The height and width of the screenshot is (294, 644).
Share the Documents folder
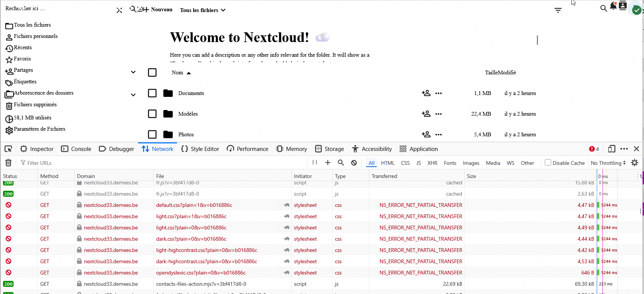tap(426, 93)
